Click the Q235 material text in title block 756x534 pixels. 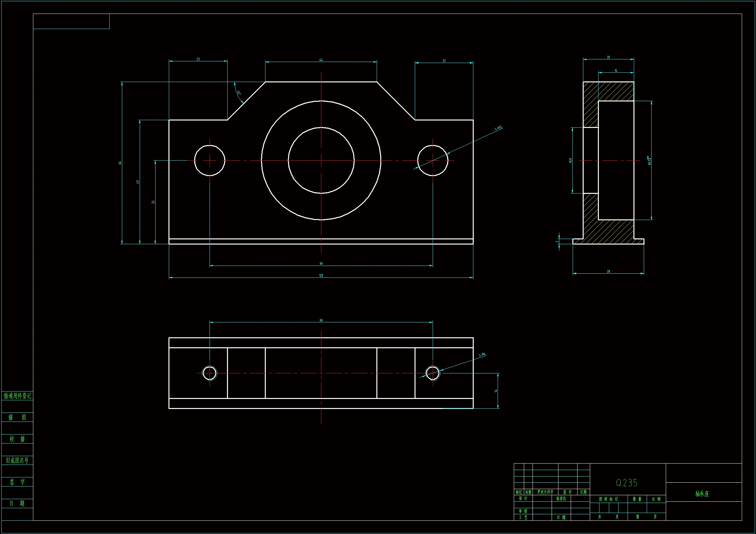pos(627,483)
